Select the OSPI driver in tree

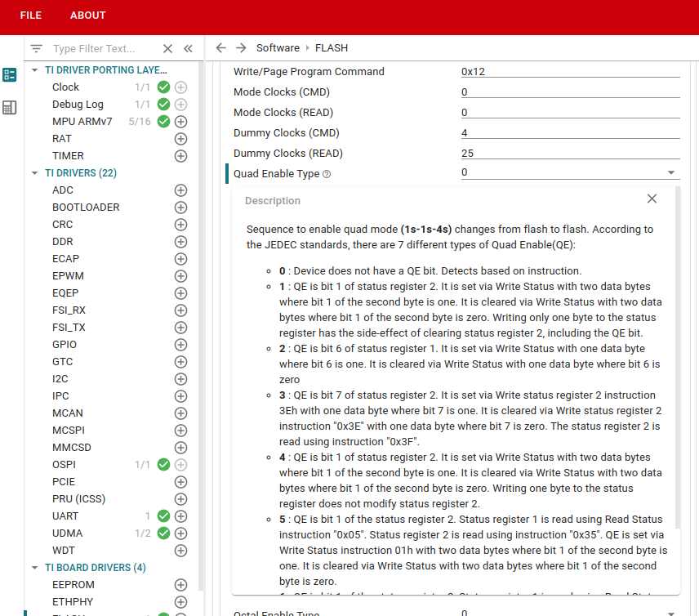pos(64,465)
